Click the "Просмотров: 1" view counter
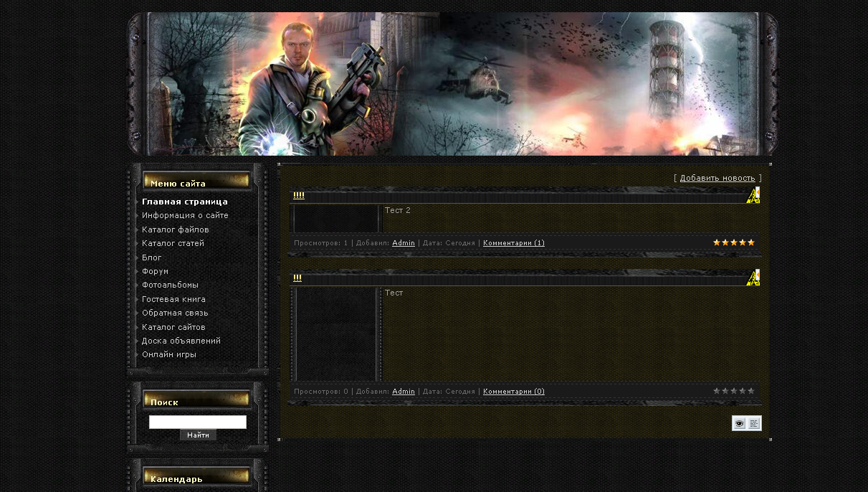Image resolution: width=868 pixels, height=492 pixels. click(321, 243)
